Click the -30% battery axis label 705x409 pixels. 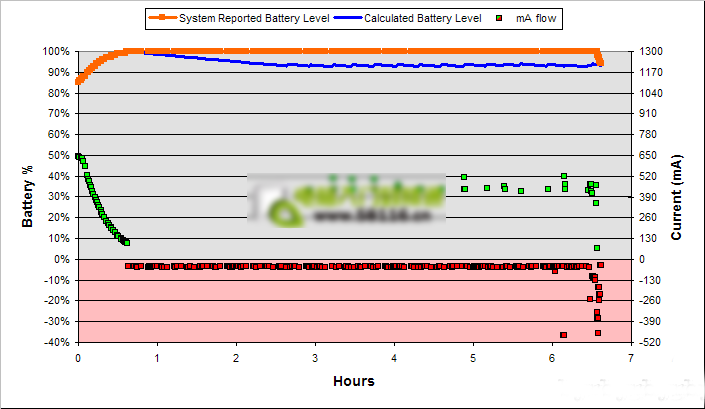point(57,321)
